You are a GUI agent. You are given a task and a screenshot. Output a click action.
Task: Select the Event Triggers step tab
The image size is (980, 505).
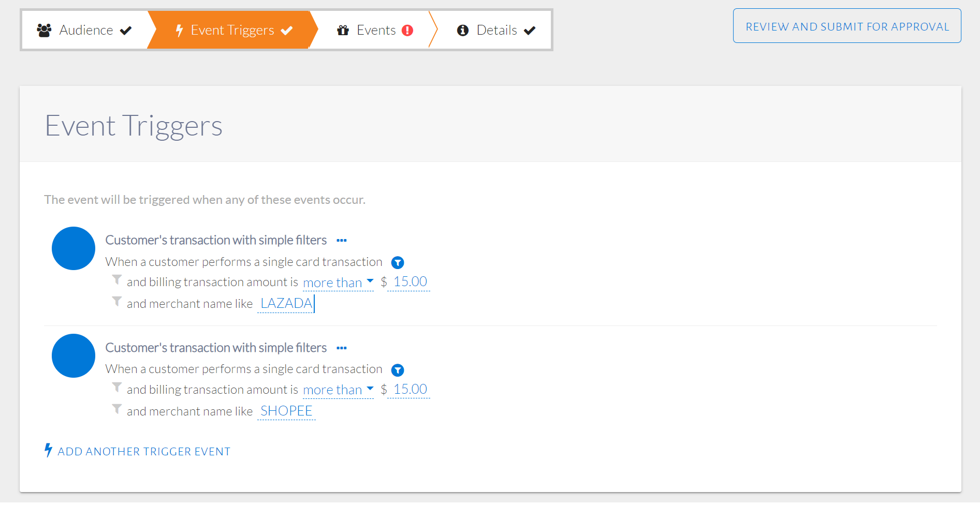[x=233, y=30]
